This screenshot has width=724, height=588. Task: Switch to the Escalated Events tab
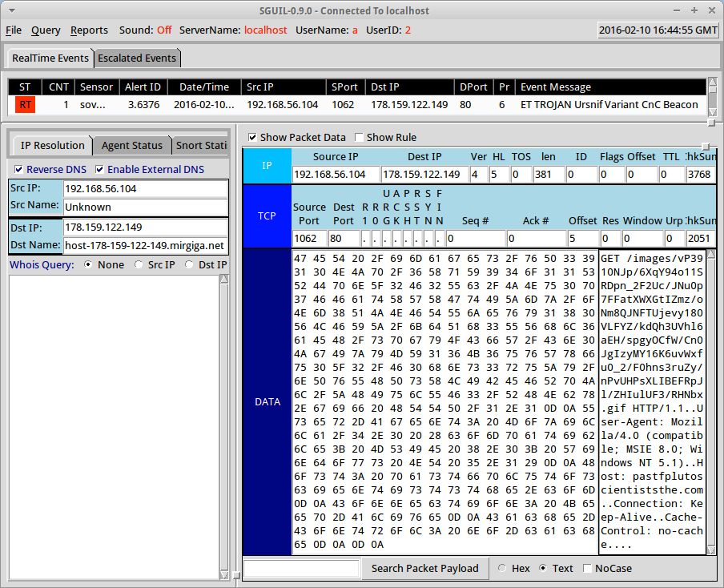pyautogui.click(x=137, y=58)
